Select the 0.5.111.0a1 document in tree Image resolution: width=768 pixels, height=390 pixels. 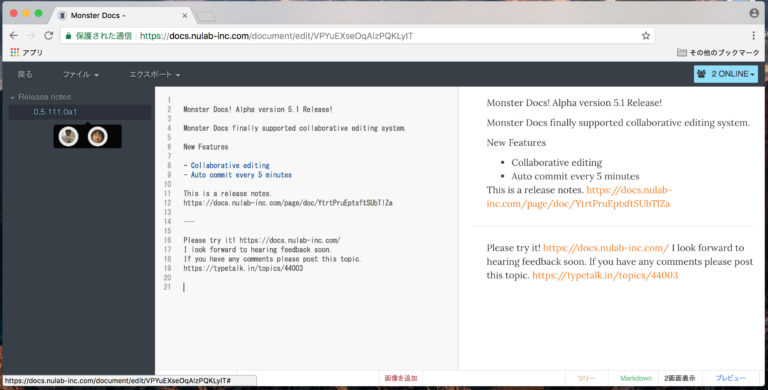[x=55, y=112]
